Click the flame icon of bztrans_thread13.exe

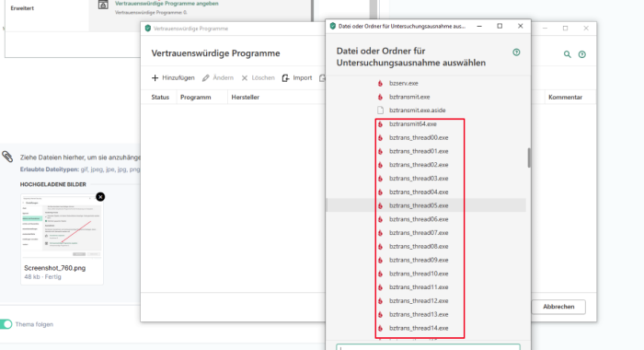pyautogui.click(x=380, y=314)
